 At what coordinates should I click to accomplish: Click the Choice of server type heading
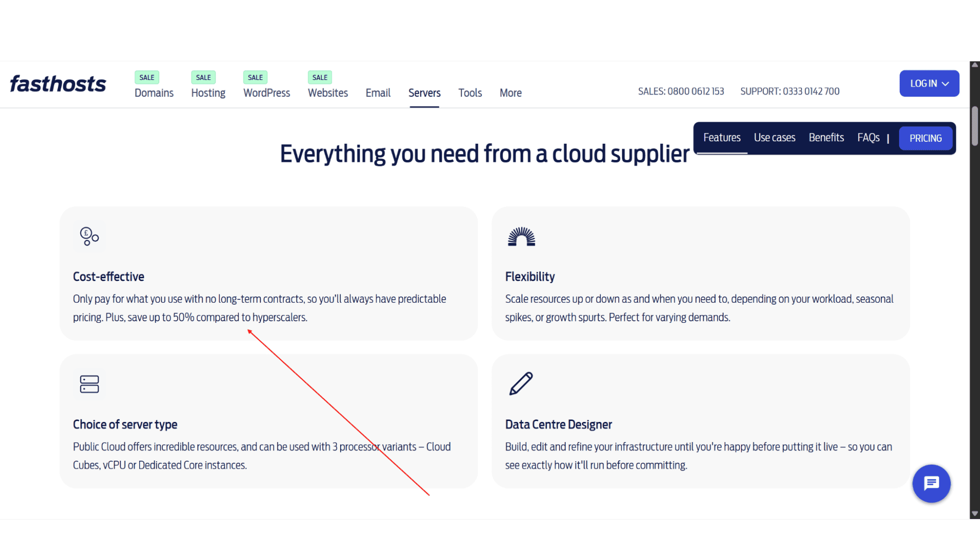[125, 424]
